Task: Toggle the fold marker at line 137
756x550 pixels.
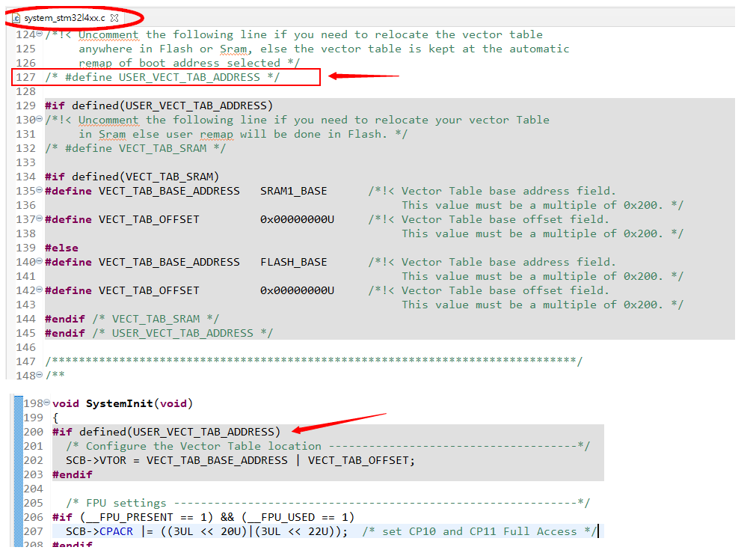Action: (x=40, y=219)
